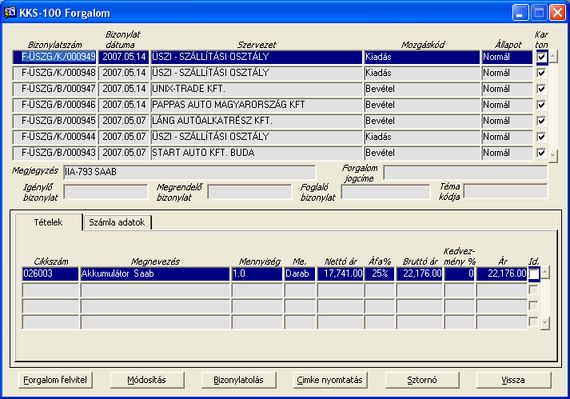The image size is (570, 399).
Task: Select document F-ÜSZG/K/000949
Action: [x=55, y=57]
